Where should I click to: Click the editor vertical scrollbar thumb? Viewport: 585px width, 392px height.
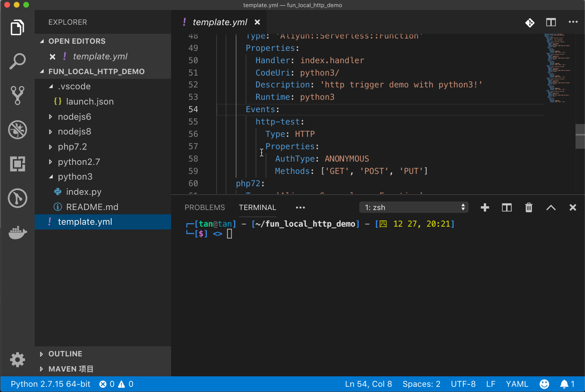click(x=580, y=136)
